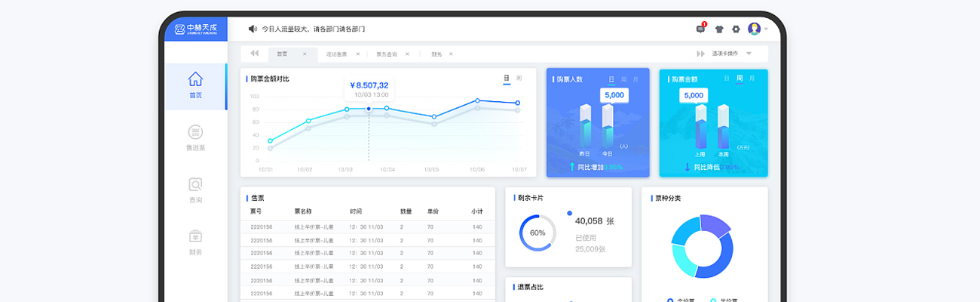Open the 首页 home sidebar icon
Viewport: 980px width, 302px height.
click(x=195, y=79)
